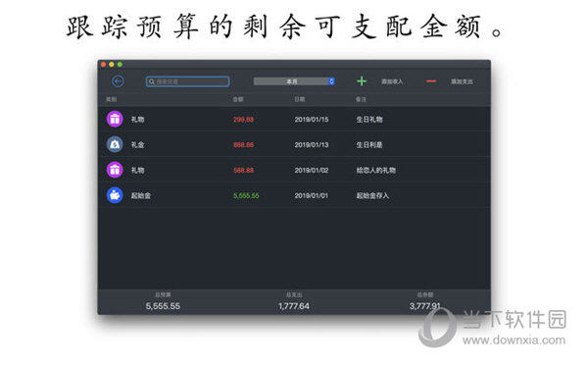Focus the transaction search field
The image size is (588, 367).
point(187,81)
